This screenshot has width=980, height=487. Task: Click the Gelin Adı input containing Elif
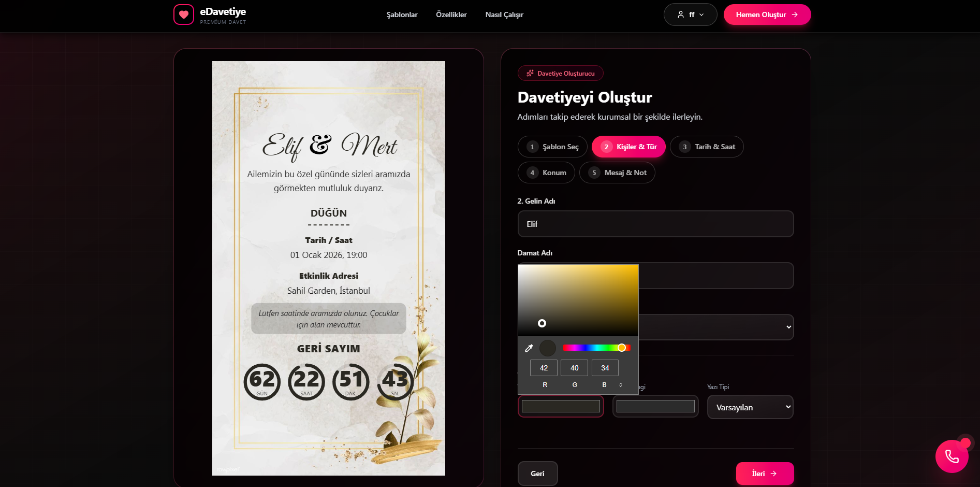[x=655, y=224]
